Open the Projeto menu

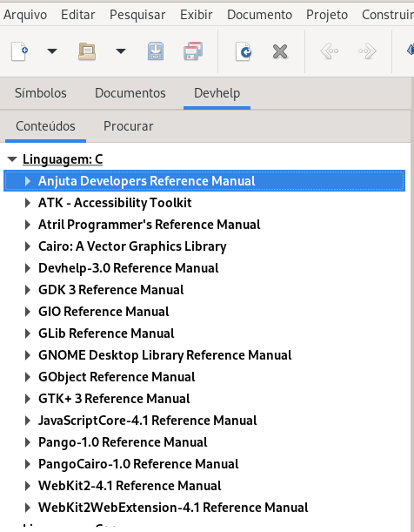[327, 15]
